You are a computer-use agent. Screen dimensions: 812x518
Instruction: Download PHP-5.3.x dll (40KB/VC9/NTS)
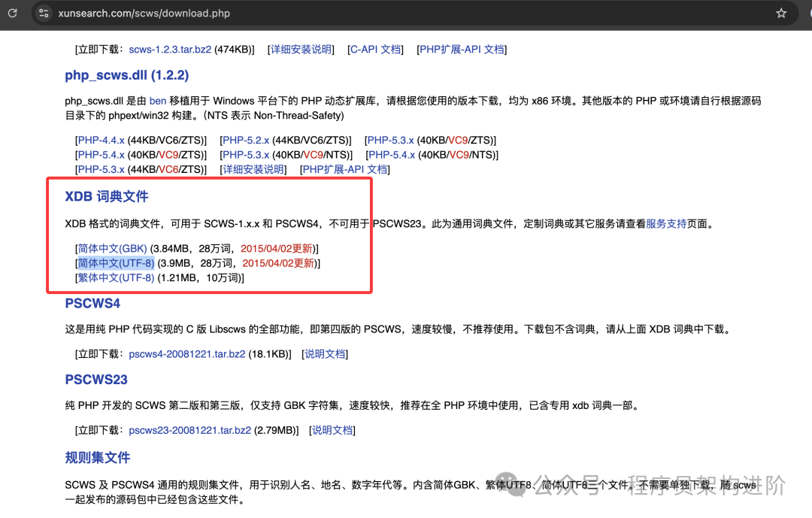pyautogui.click(x=246, y=155)
